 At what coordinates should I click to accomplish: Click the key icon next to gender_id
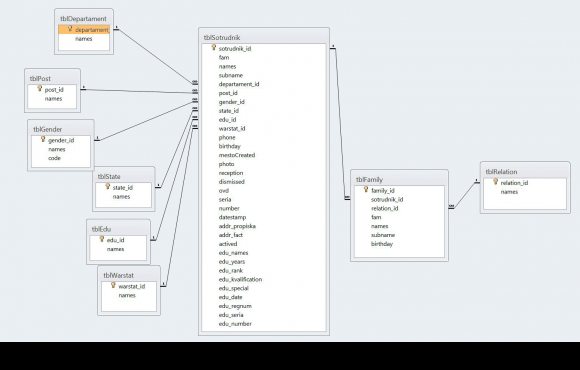(43, 139)
